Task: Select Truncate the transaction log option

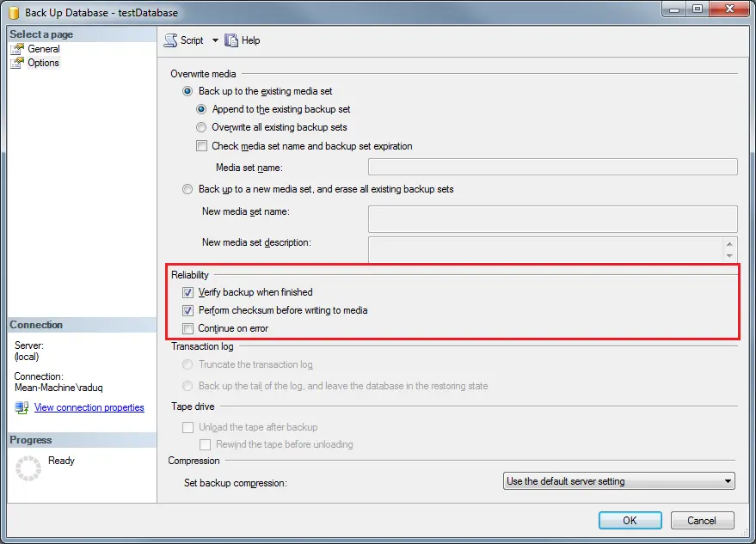Action: click(187, 364)
